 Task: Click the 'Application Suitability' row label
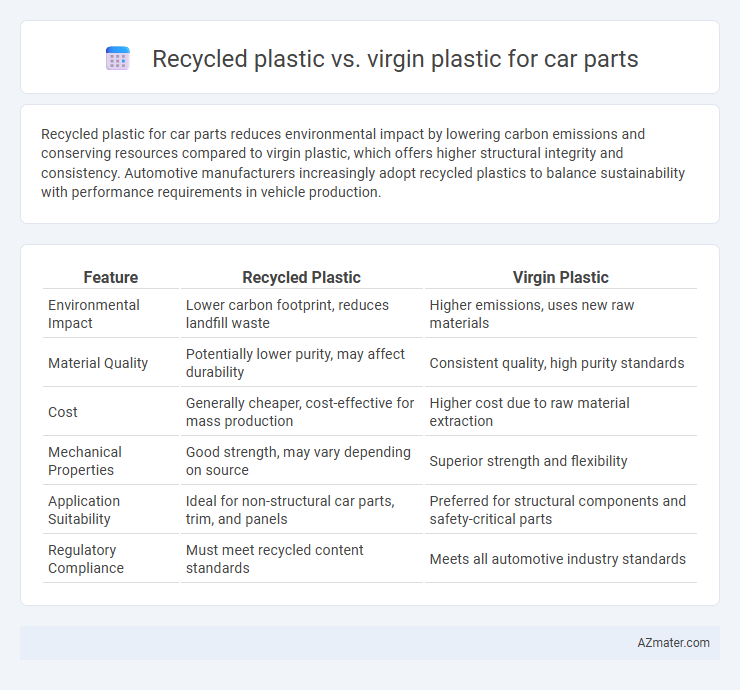tap(84, 510)
